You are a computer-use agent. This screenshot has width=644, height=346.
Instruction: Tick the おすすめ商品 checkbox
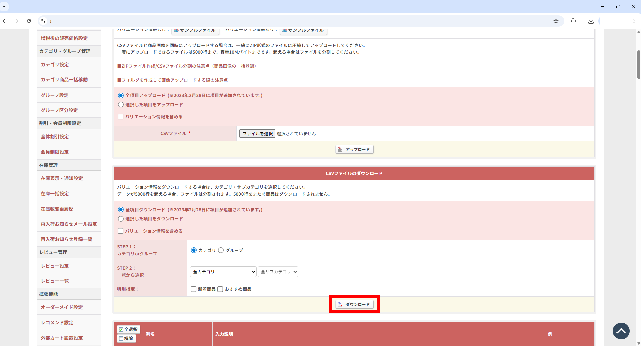(x=220, y=289)
